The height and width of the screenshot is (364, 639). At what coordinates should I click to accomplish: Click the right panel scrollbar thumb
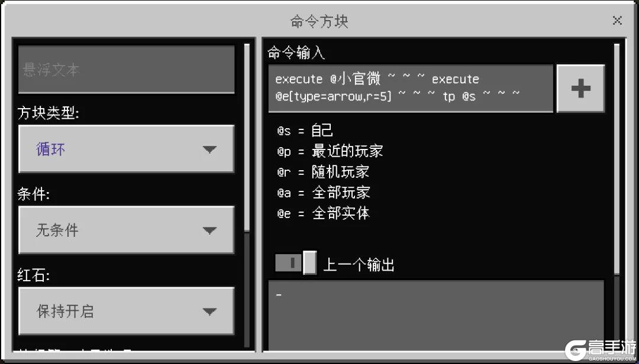pos(617,159)
